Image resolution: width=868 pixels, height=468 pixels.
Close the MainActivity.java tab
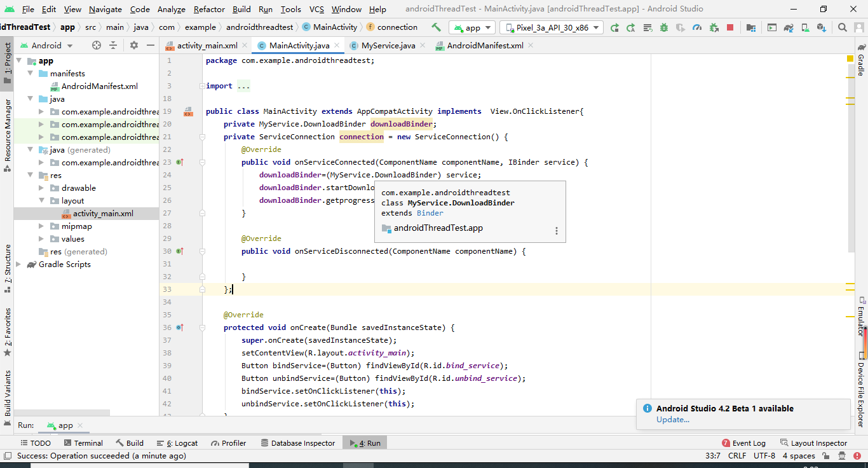[337, 46]
